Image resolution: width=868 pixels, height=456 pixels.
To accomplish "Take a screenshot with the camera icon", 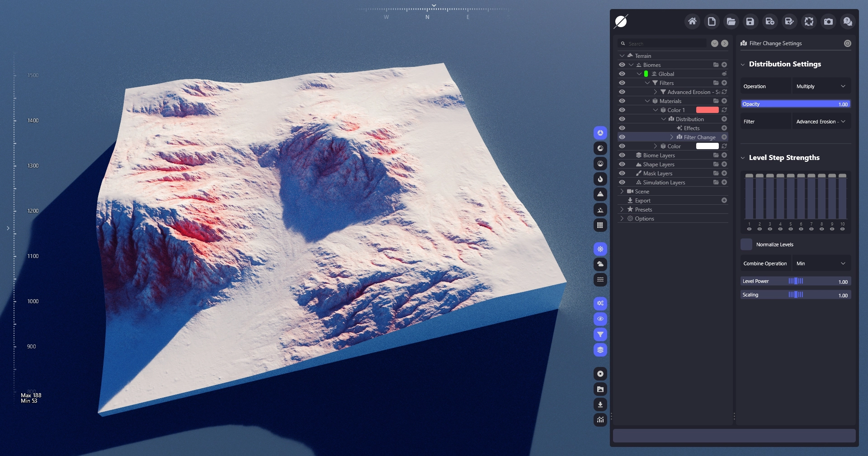I will click(x=828, y=21).
